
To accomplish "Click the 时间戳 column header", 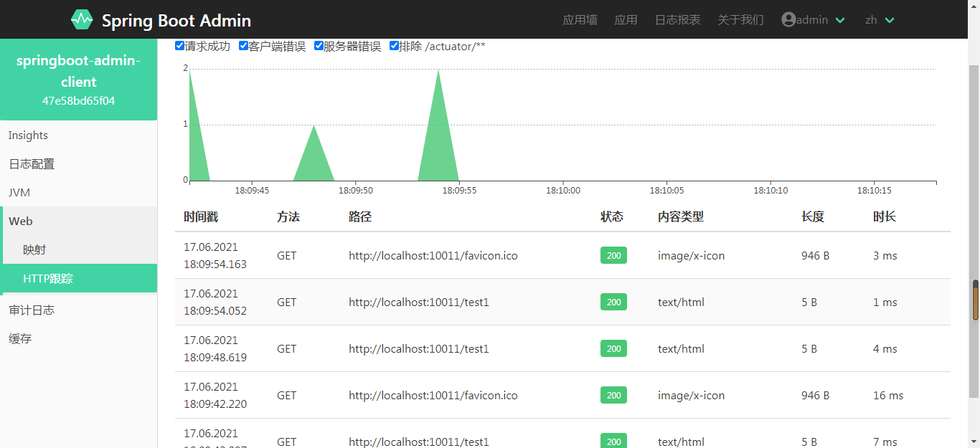I will point(200,216).
